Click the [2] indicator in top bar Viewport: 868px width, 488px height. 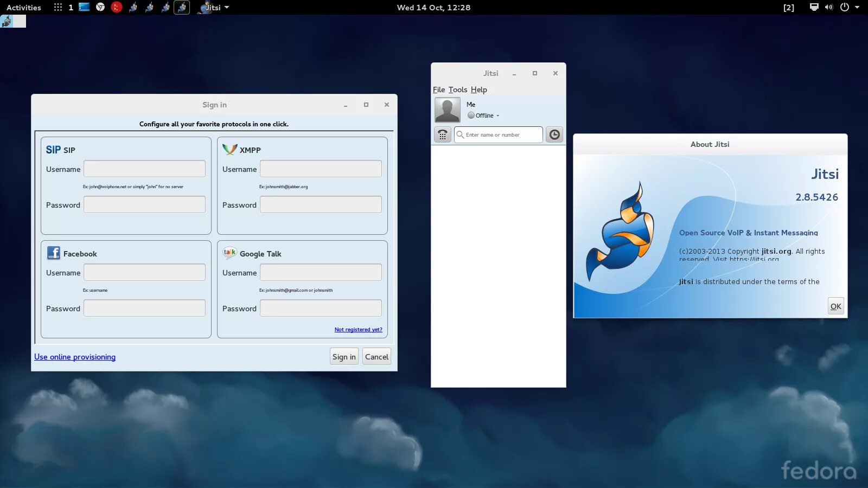[789, 8]
